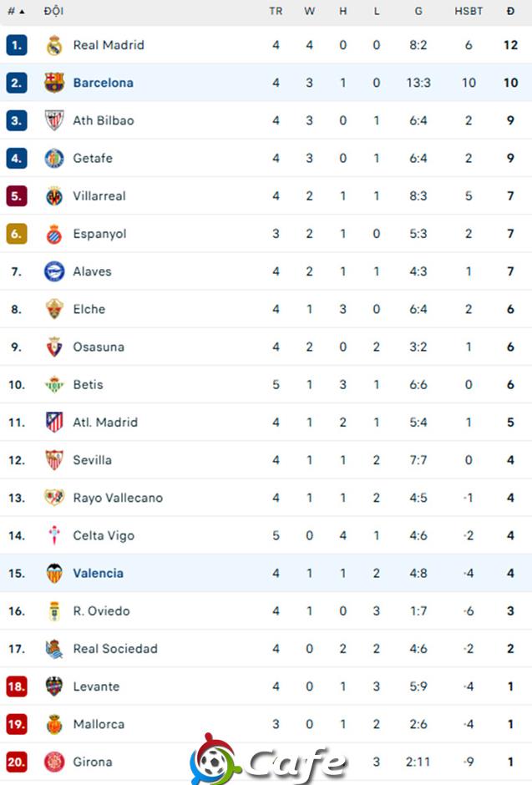Image resolution: width=532 pixels, height=785 pixels.
Task: Click the Getafe team badge
Action: pyautogui.click(x=54, y=158)
